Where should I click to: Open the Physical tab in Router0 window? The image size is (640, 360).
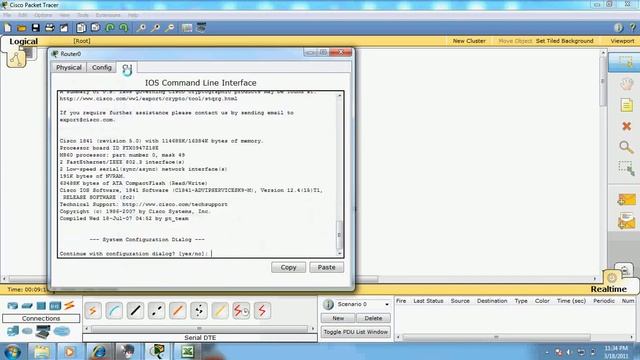(x=69, y=68)
